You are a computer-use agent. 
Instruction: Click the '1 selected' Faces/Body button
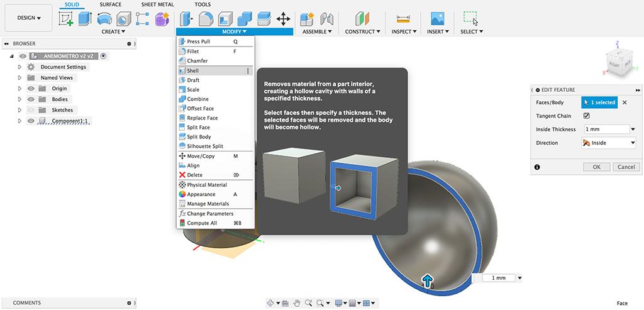(599, 102)
